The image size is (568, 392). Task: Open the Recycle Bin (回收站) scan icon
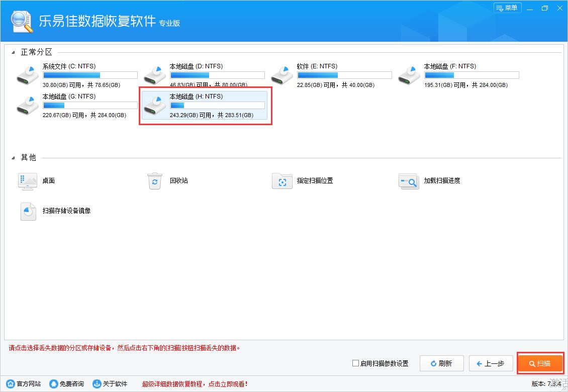155,181
